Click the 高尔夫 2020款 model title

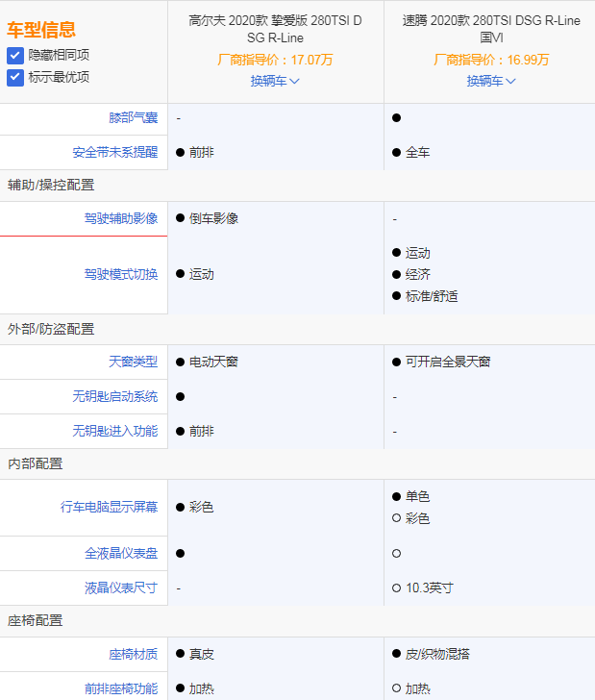(275, 27)
